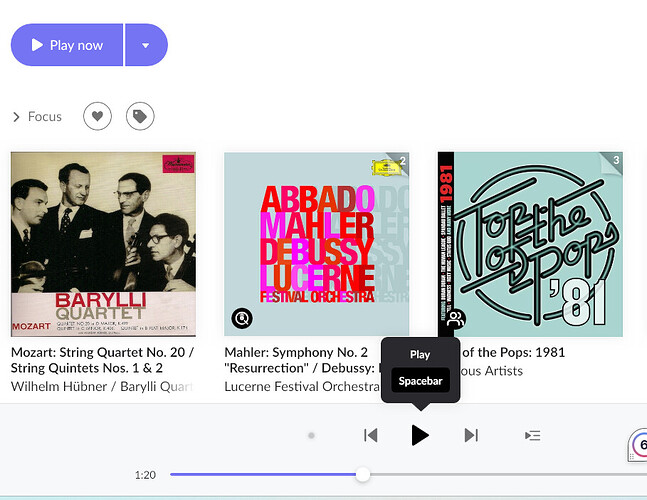
Task: Click the people badge on Top of the Pops cover
Action: click(x=456, y=318)
